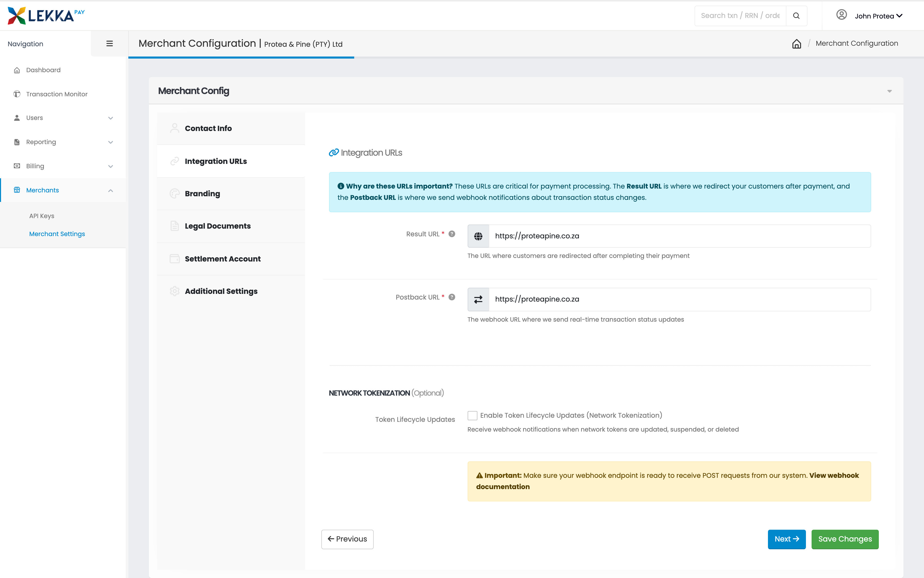The width and height of the screenshot is (924, 578).
Task: Click the Result URL input field
Action: point(679,236)
